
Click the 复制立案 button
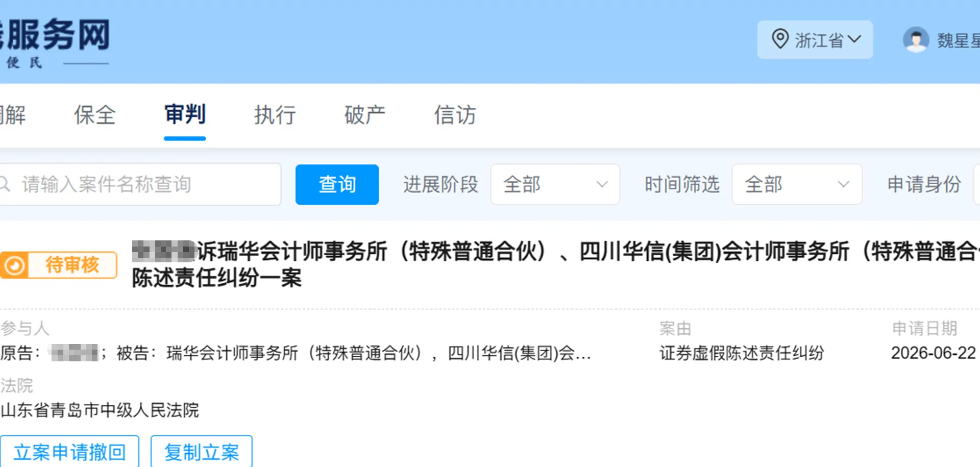pyautogui.click(x=202, y=452)
